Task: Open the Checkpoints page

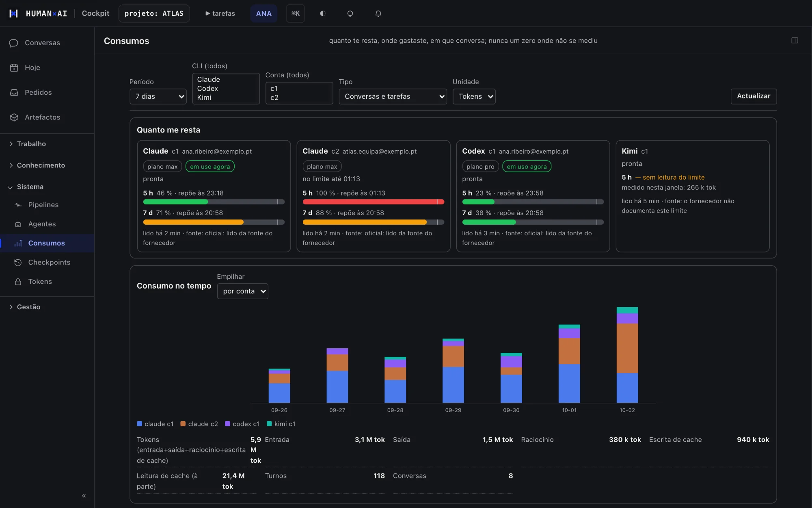Action: tap(47, 262)
